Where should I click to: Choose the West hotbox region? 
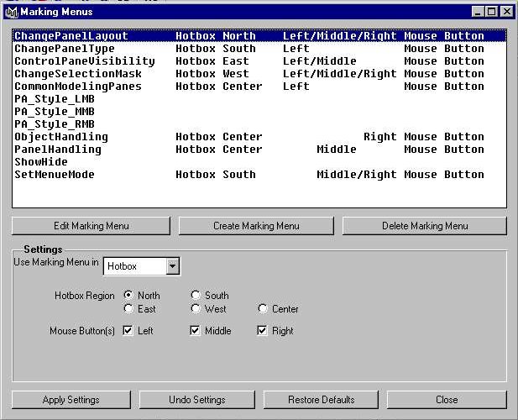196,308
